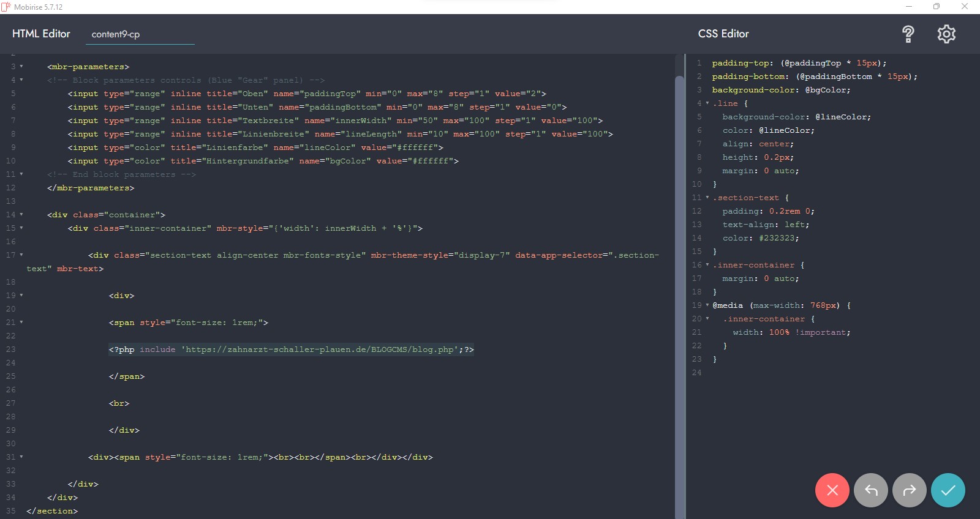Collapse the @media query block in CSS
Viewport: 980px width, 519px height.
pos(707,305)
